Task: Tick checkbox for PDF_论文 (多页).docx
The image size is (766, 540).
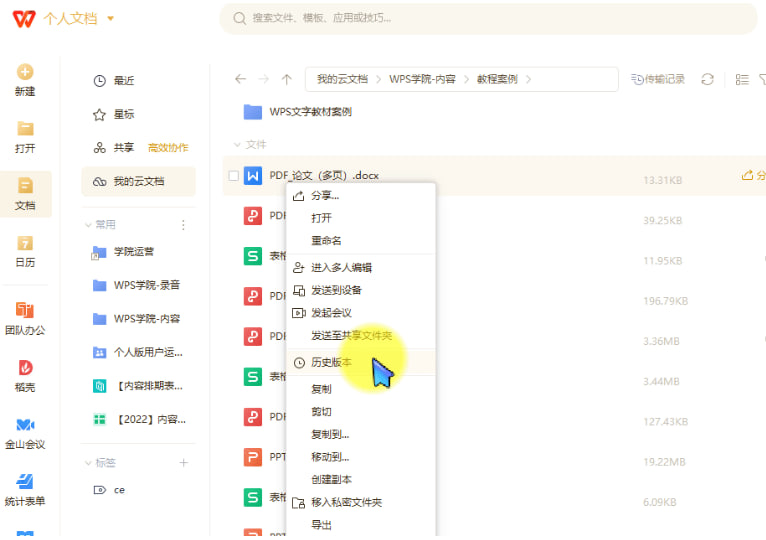Action: pos(234,175)
